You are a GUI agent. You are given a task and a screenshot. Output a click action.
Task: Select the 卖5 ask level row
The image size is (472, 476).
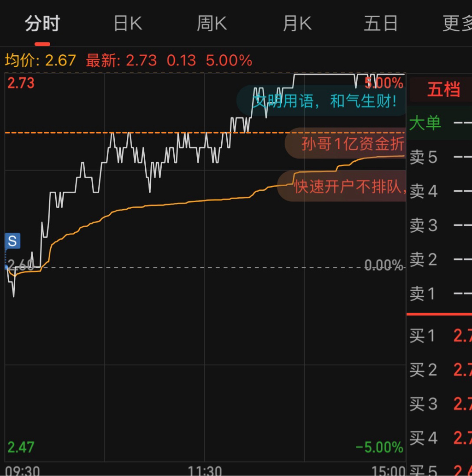coord(440,157)
